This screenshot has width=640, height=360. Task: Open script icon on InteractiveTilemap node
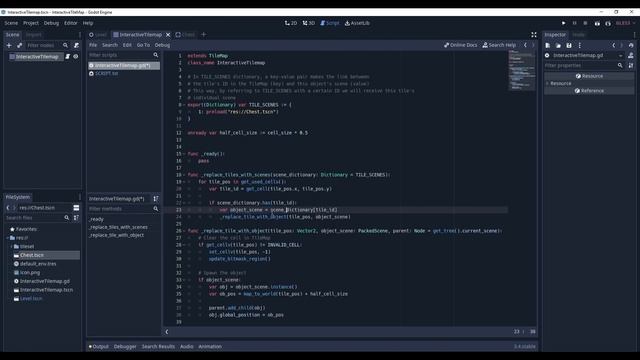pos(68,57)
